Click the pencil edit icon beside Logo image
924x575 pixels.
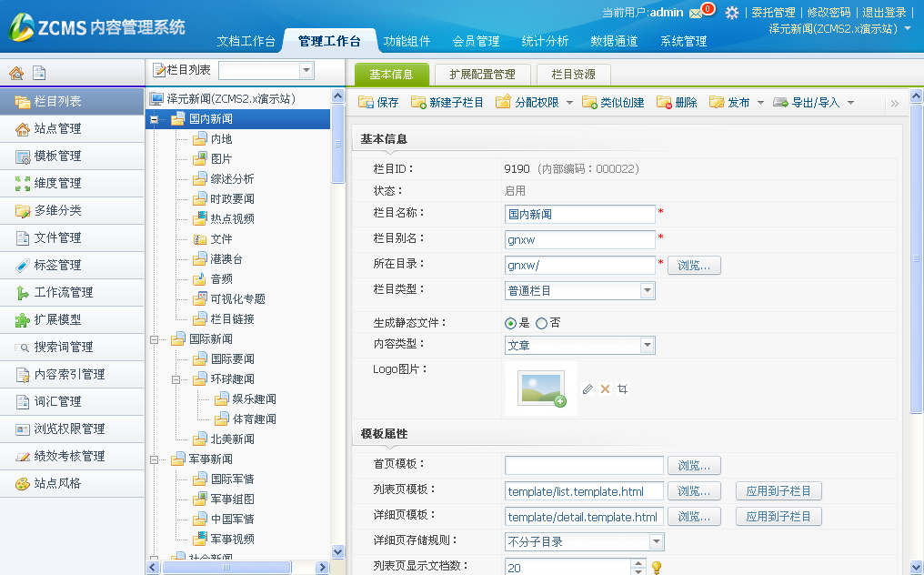pyautogui.click(x=588, y=388)
